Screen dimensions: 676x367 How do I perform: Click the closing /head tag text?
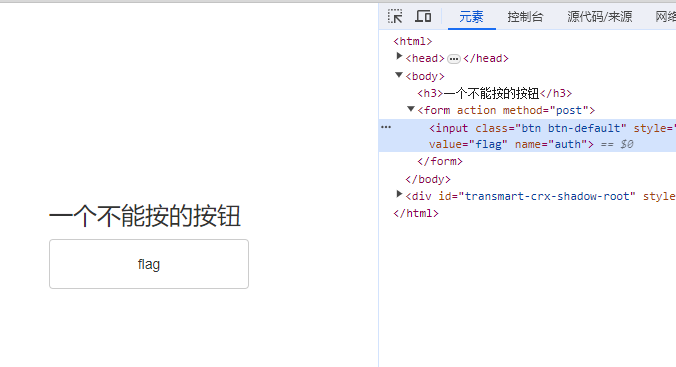point(486,58)
